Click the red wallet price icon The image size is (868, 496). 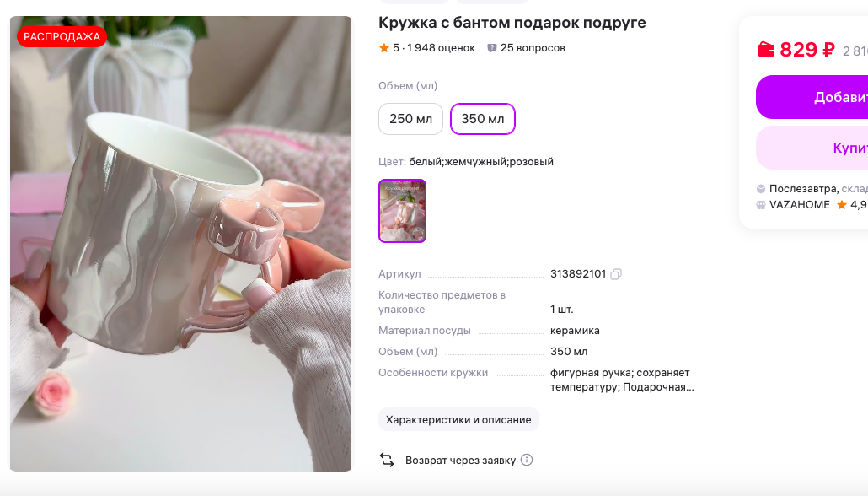[x=766, y=49]
